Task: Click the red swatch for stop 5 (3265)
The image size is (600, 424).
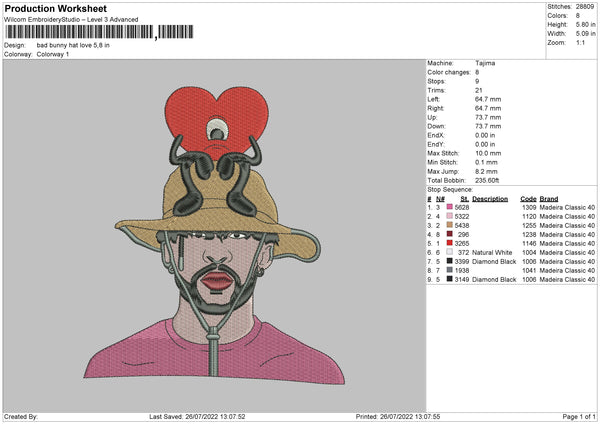Action: pyautogui.click(x=450, y=243)
